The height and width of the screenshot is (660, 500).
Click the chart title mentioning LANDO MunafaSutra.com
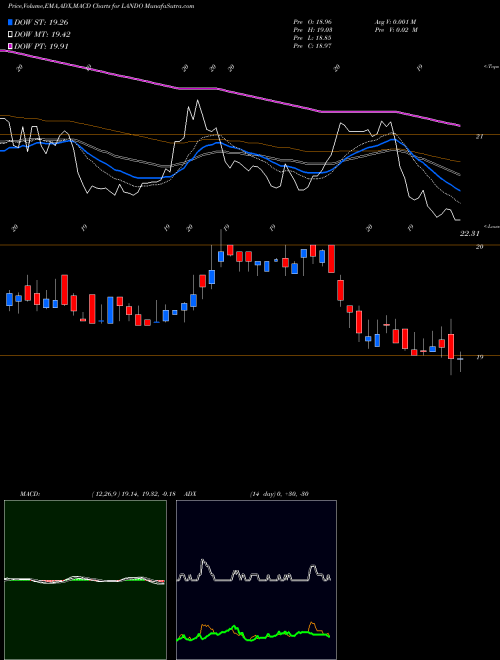(x=101, y=7)
